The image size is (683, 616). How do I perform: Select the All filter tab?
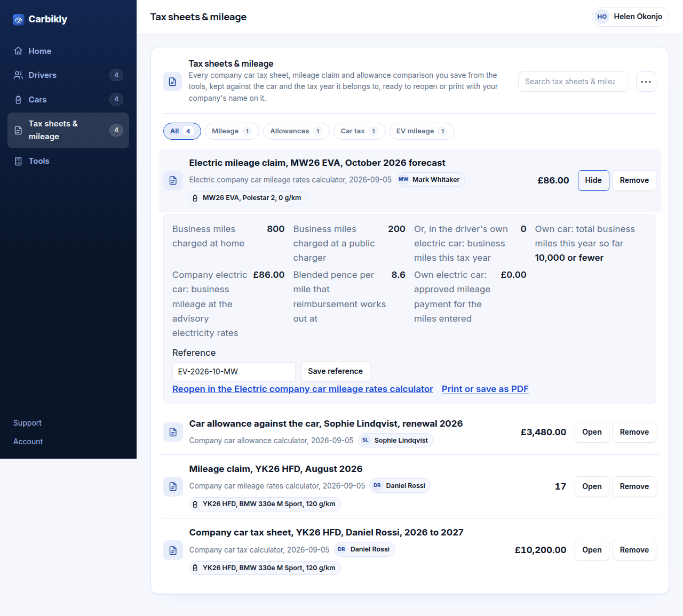click(x=182, y=131)
